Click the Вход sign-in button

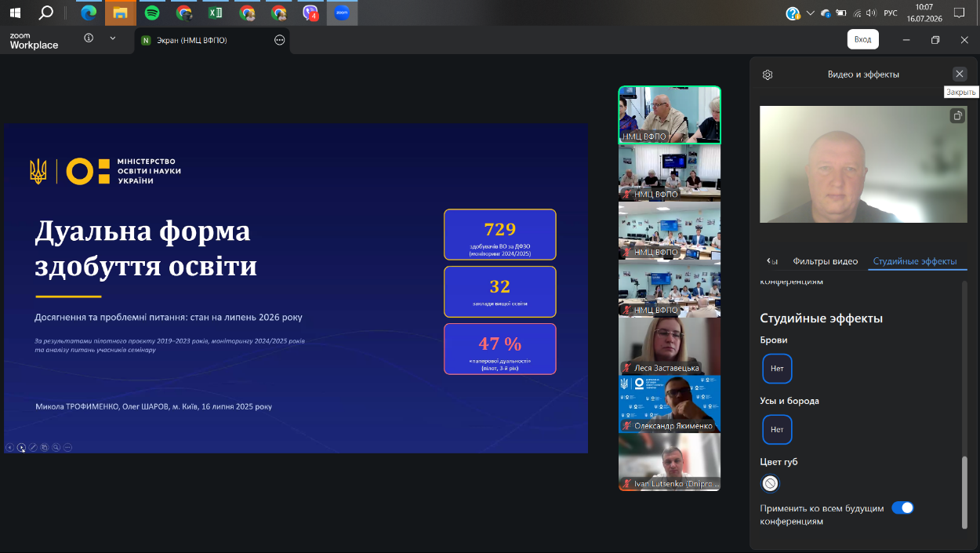coord(862,39)
